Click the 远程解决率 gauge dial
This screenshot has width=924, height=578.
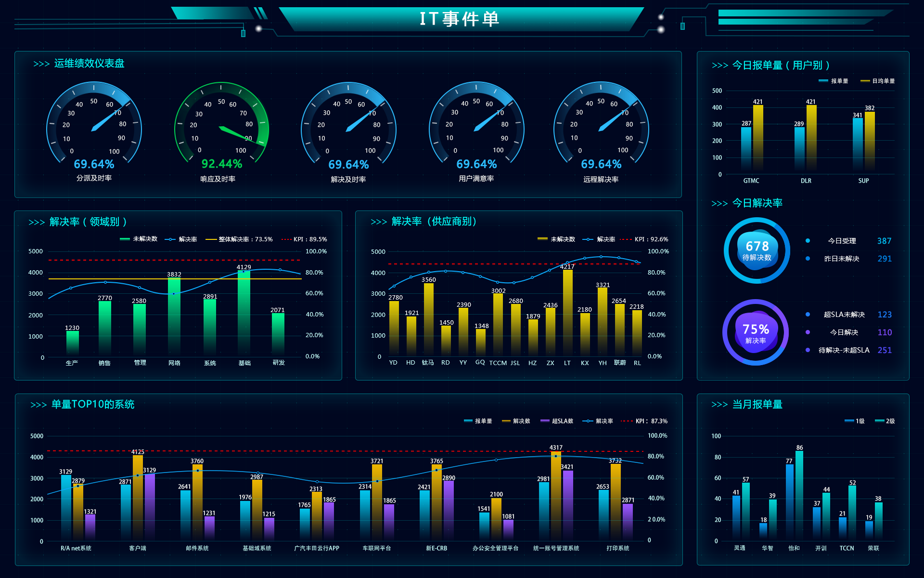click(x=601, y=128)
